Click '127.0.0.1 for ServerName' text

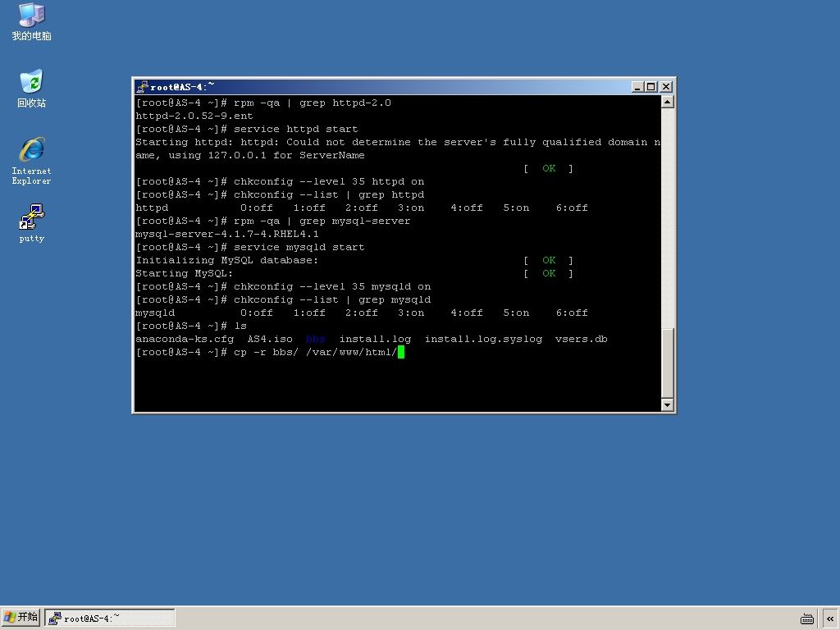(286, 155)
